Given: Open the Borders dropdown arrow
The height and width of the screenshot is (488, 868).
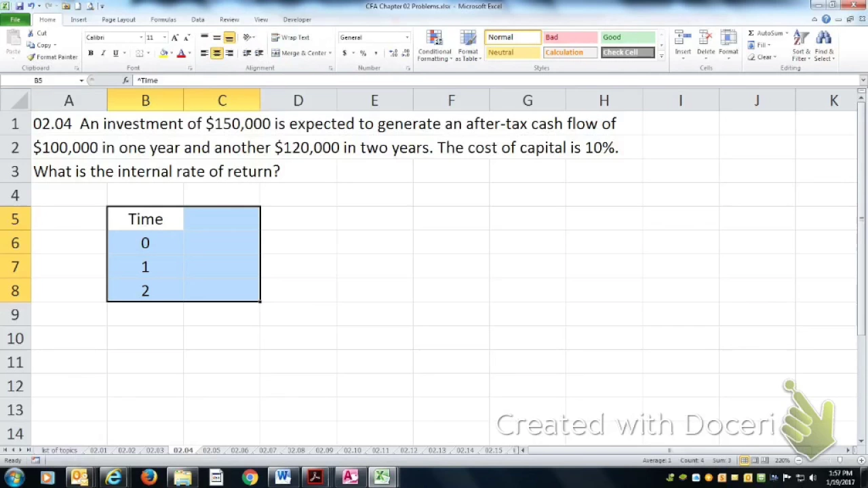Looking at the screenshot, I should 149,53.
